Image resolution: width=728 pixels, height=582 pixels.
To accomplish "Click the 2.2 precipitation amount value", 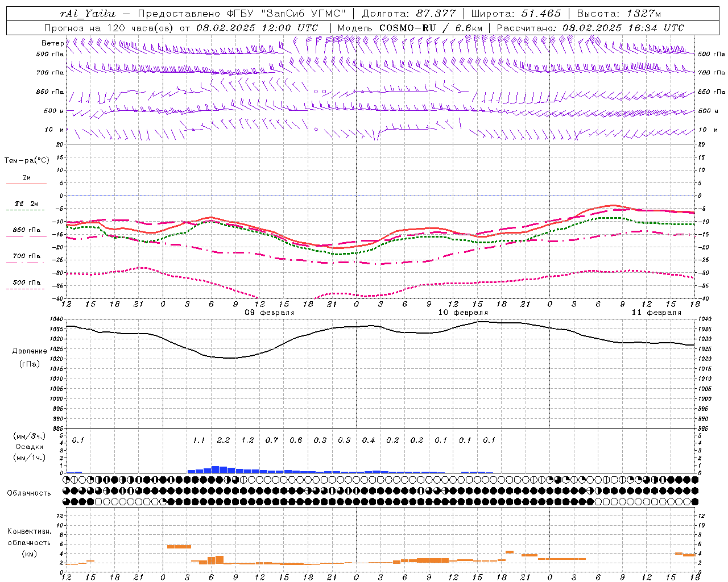I will pyautogui.click(x=224, y=440).
